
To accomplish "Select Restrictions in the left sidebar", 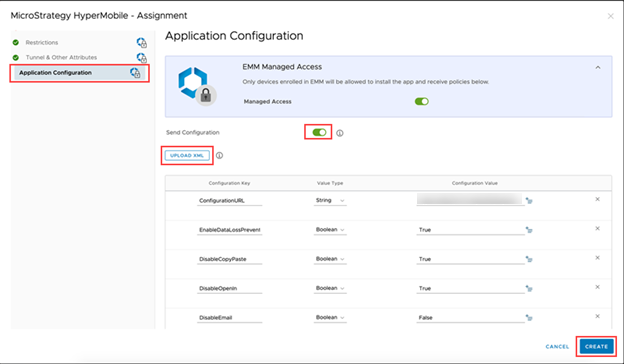I will 42,43.
